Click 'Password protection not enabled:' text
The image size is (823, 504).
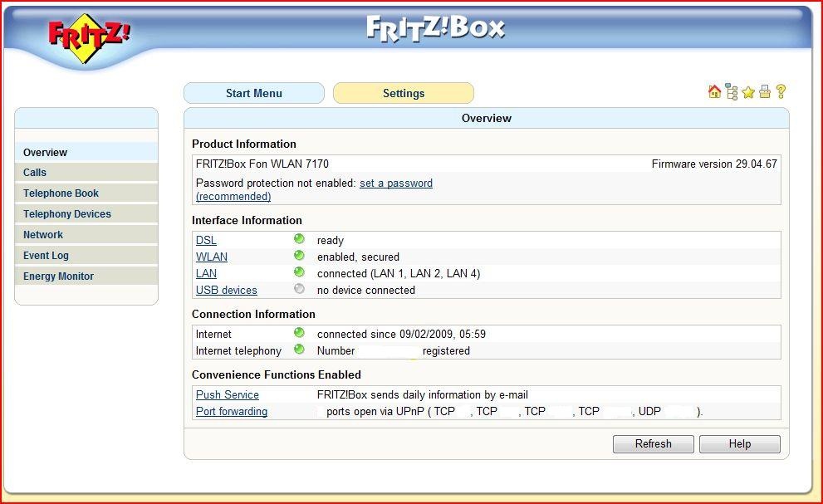click(x=276, y=183)
